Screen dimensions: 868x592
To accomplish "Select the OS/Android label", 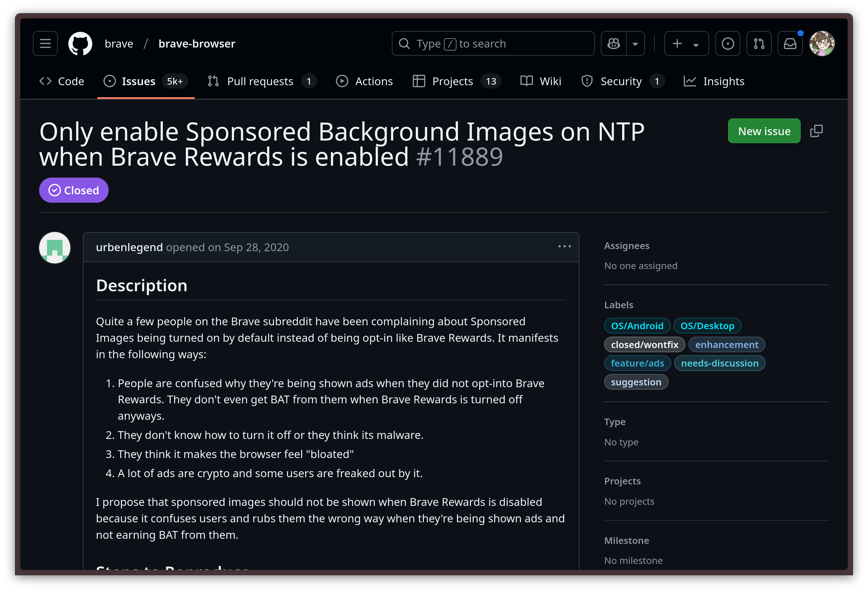I will (x=637, y=326).
